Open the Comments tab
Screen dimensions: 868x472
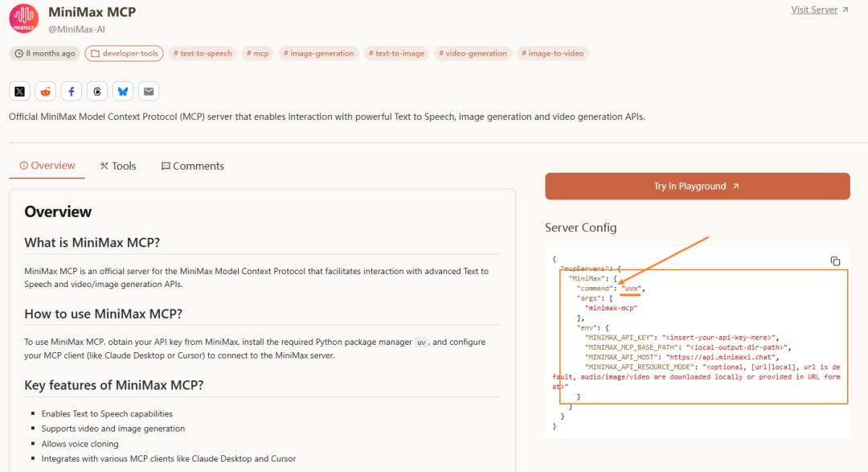[x=193, y=166]
